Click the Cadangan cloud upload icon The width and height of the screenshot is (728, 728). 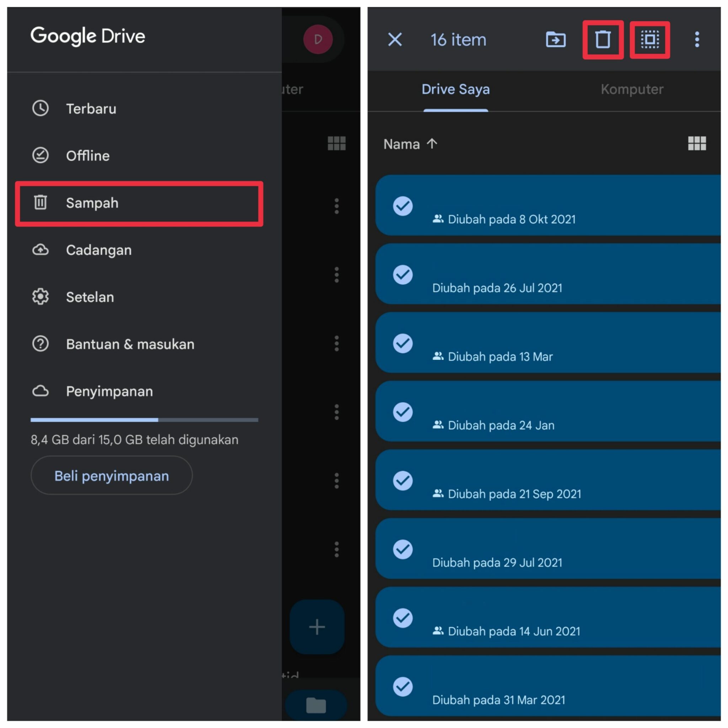tap(40, 250)
